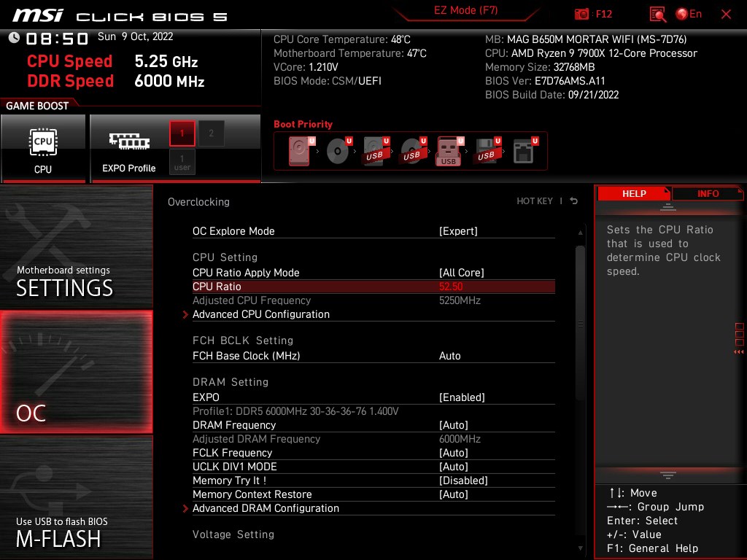Click the help panel top grip handle
747x560 pixels.
tap(668, 206)
